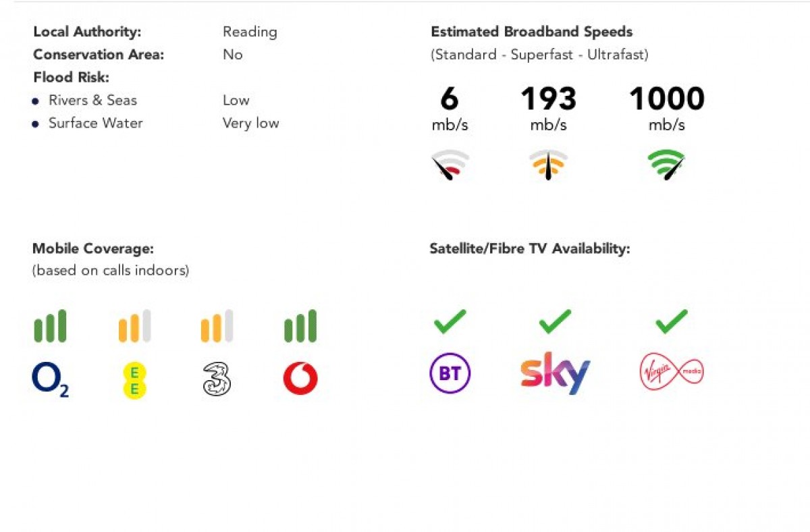Click the Reading local authority value

(250, 32)
